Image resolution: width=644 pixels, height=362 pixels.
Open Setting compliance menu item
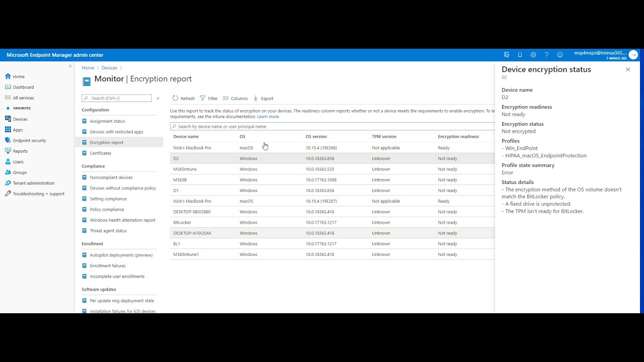pos(108,199)
